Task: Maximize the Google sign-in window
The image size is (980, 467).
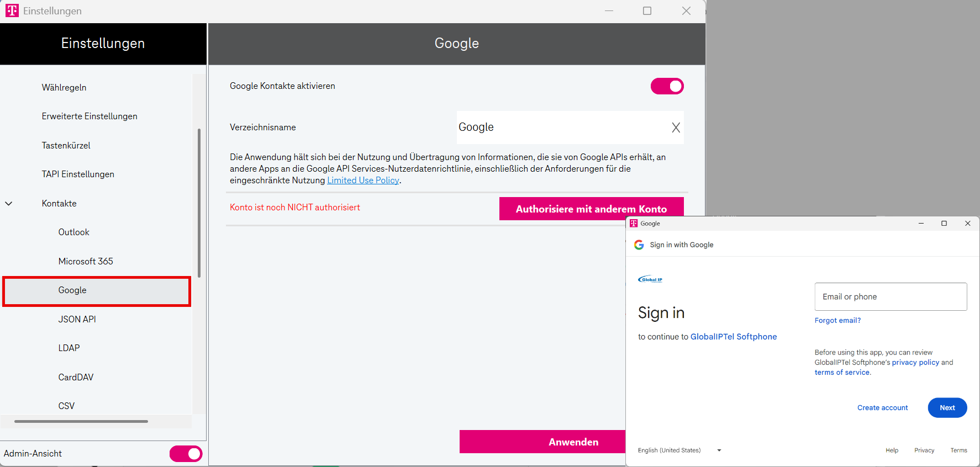Action: coord(944,224)
